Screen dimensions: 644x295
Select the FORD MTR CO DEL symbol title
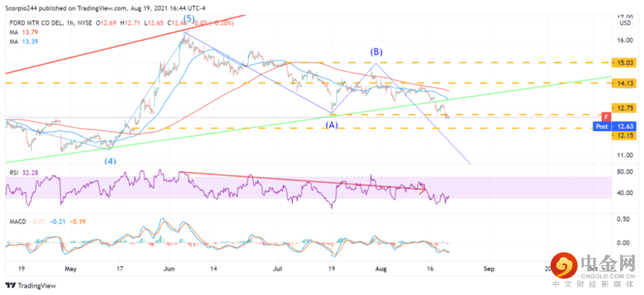(x=35, y=23)
